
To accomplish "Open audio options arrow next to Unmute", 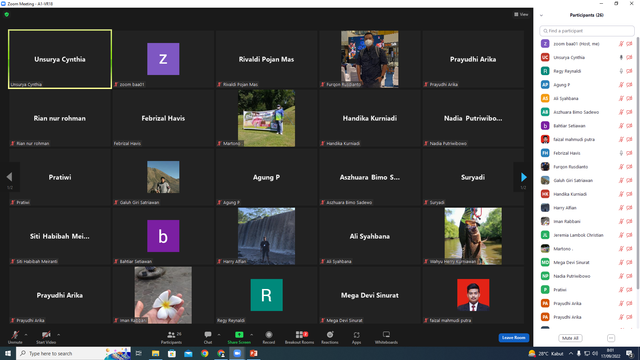I will tap(26, 335).
